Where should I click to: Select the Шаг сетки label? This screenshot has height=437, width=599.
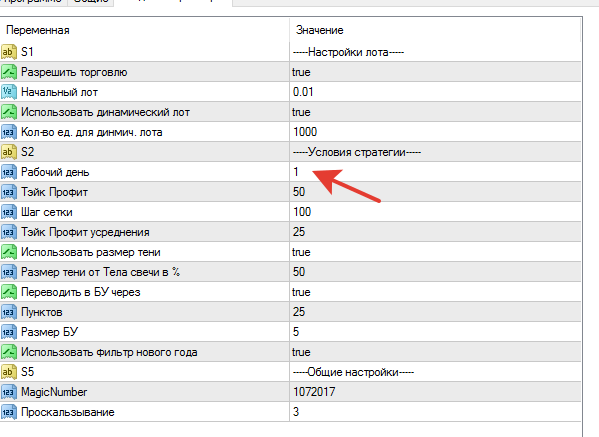click(47, 212)
